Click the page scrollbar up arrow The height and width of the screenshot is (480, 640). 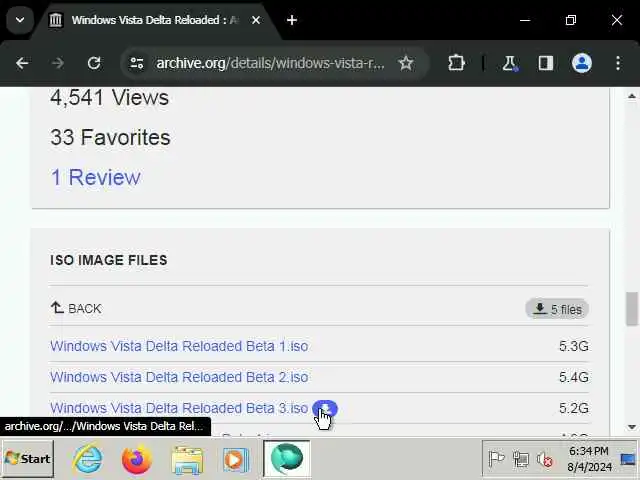click(632, 96)
